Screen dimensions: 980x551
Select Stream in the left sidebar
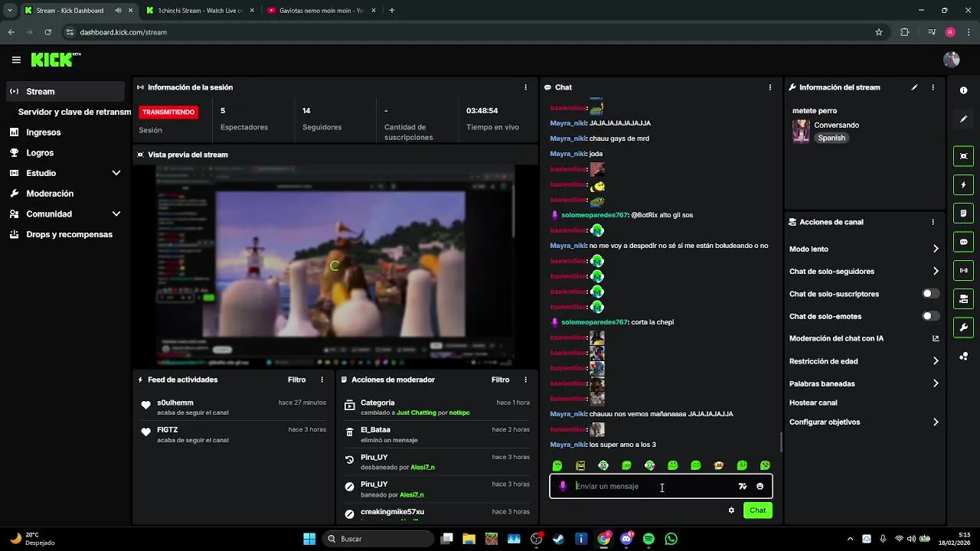(x=66, y=91)
